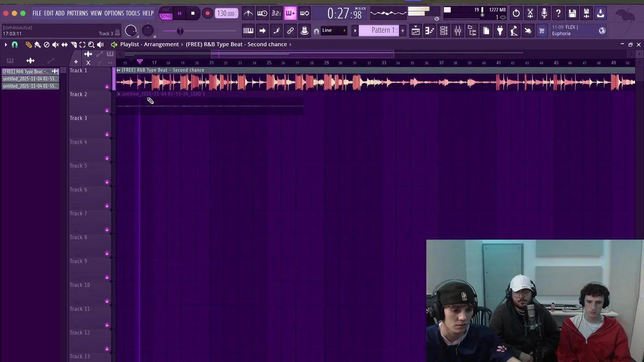644x362 pixels.
Task: Render as audio file icon
Action: (587, 14)
